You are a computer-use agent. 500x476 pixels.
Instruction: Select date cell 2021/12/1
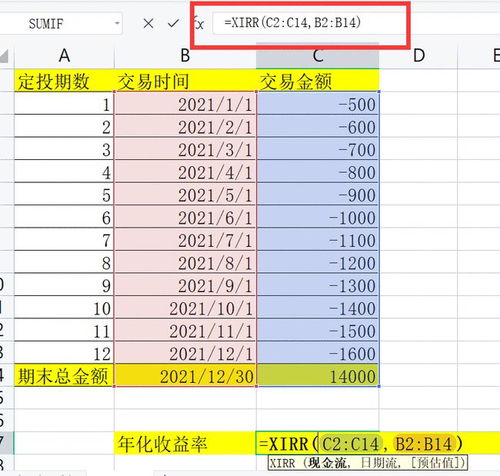(x=185, y=353)
